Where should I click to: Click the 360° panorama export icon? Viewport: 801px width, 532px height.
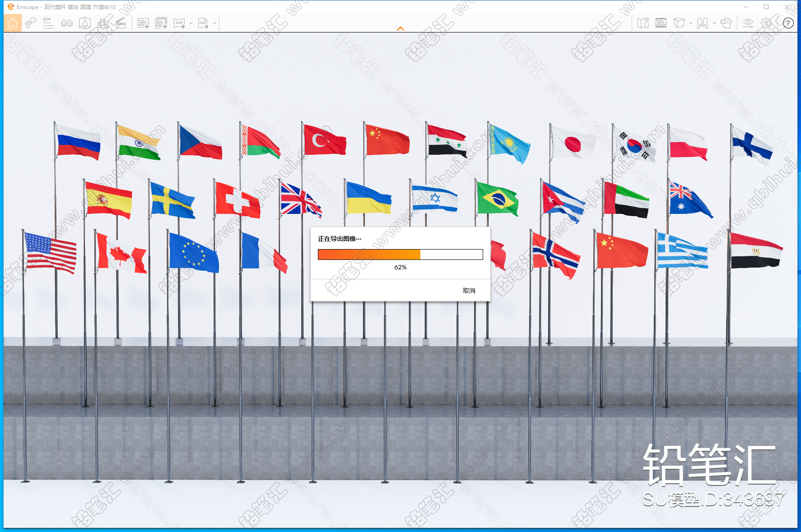(x=180, y=23)
